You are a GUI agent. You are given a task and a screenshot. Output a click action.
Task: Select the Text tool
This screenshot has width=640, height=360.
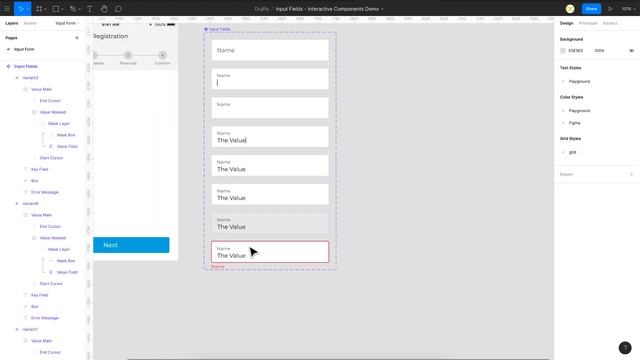click(89, 9)
